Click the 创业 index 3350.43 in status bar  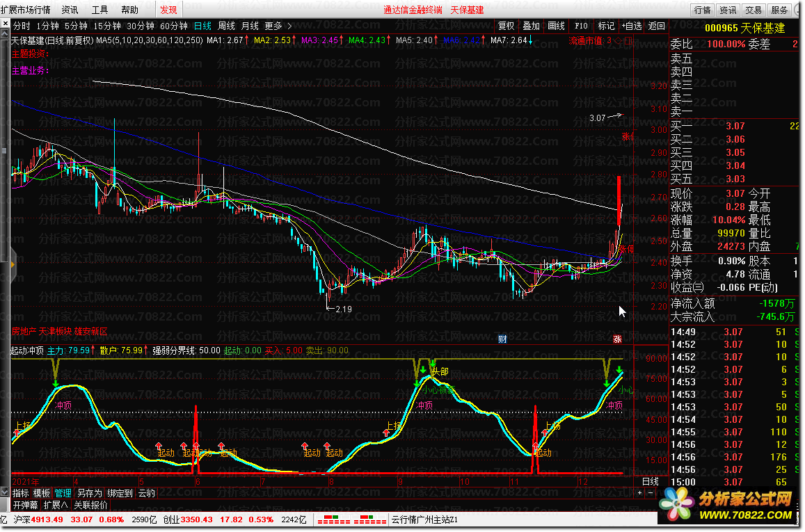point(188,519)
